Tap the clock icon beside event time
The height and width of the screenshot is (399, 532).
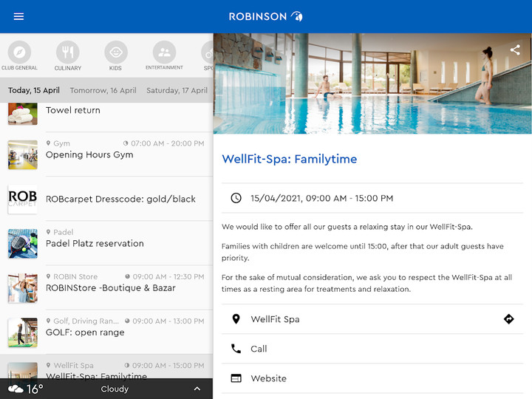click(236, 198)
